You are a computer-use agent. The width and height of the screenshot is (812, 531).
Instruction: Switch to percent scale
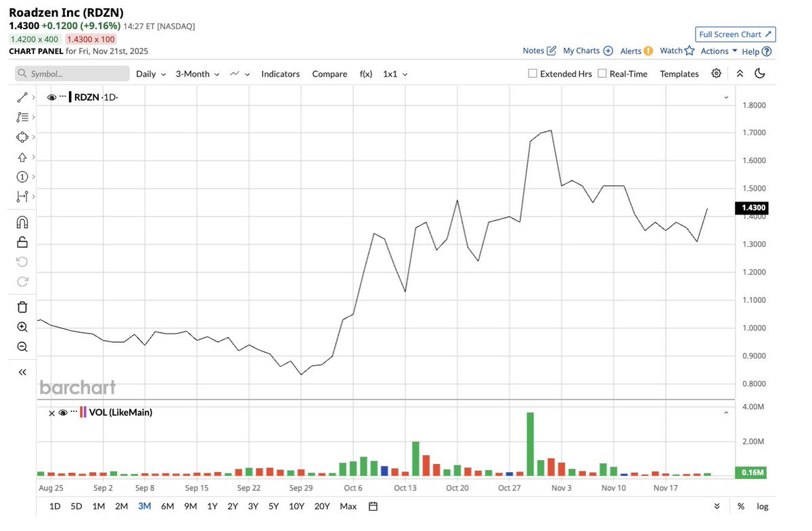coord(741,506)
